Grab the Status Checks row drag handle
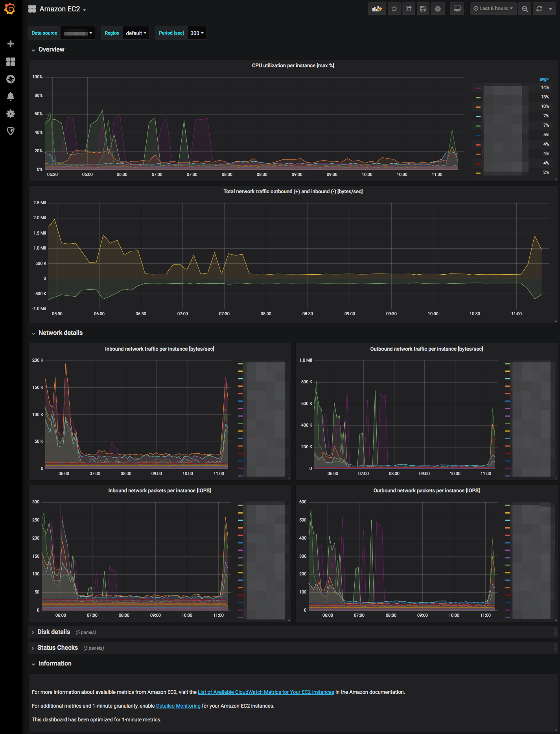 coord(555,648)
